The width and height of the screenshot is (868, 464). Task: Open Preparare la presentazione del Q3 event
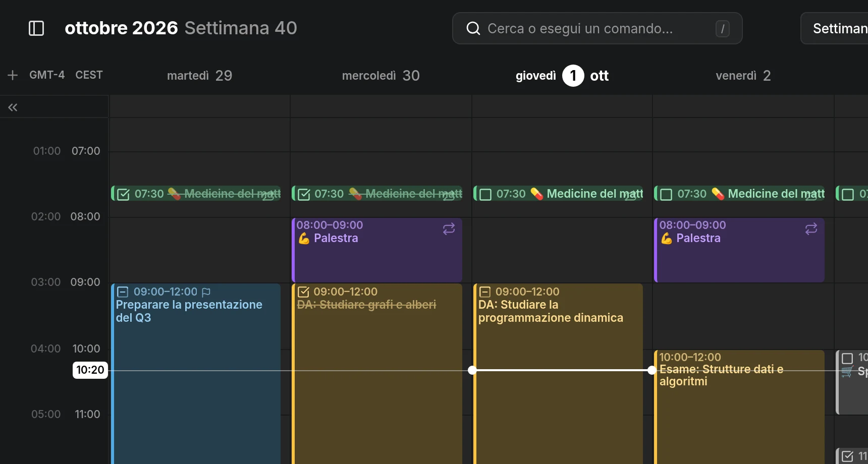pos(196,373)
